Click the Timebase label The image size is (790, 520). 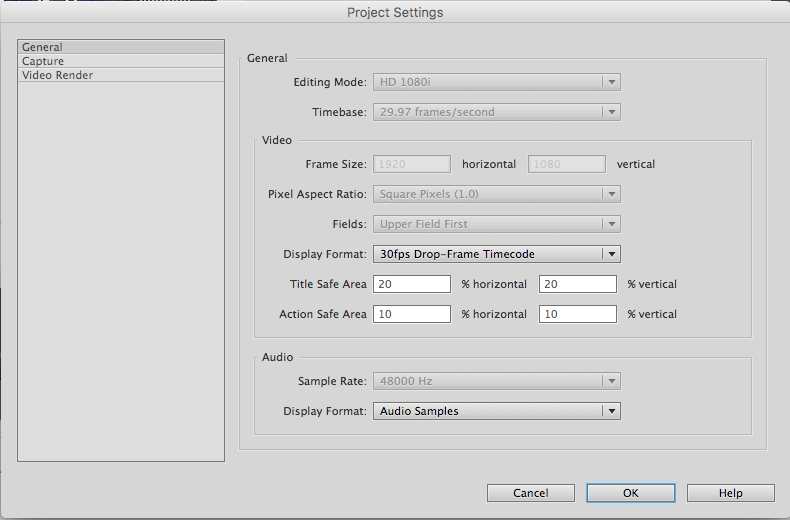point(339,112)
